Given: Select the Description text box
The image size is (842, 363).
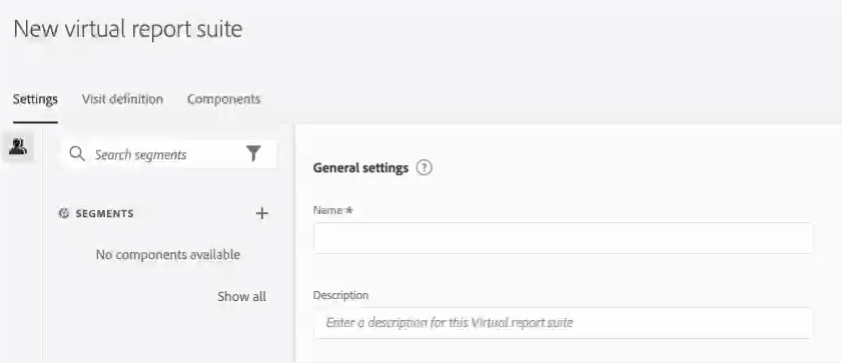Looking at the screenshot, I should tap(563, 323).
